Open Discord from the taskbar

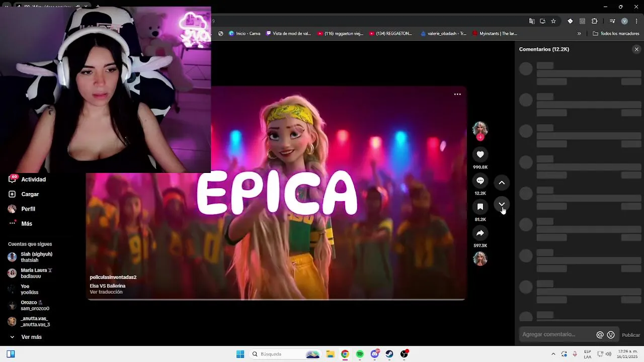(375, 354)
